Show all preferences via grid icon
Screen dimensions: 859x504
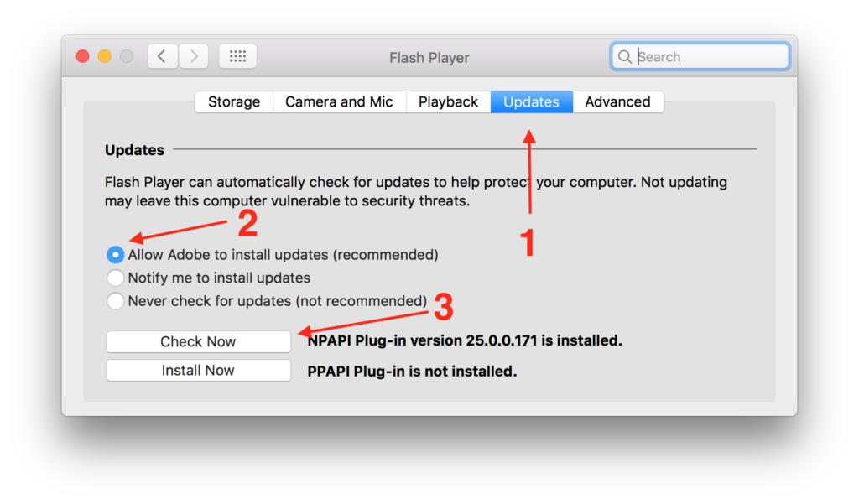pos(237,56)
